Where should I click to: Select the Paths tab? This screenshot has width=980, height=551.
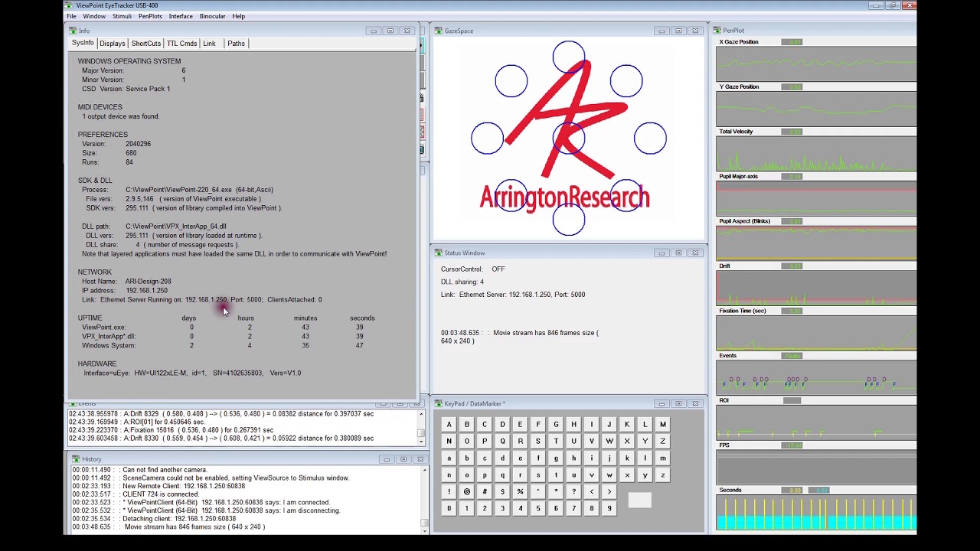coord(236,44)
